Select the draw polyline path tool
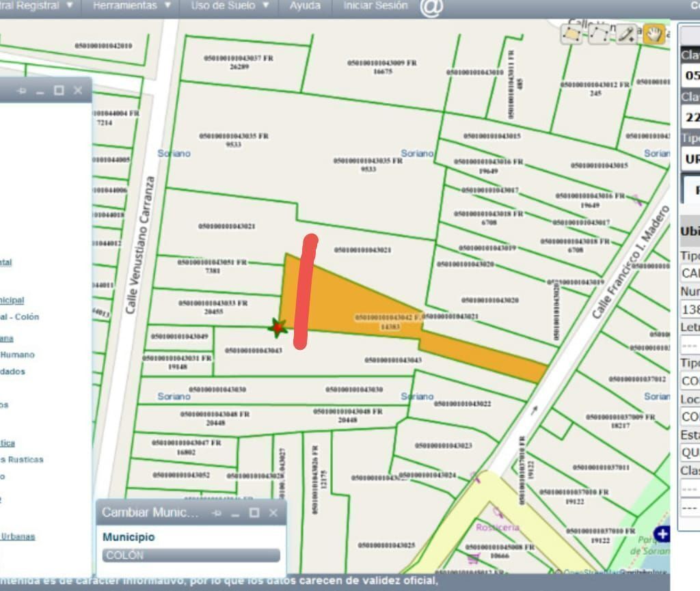 [x=599, y=34]
